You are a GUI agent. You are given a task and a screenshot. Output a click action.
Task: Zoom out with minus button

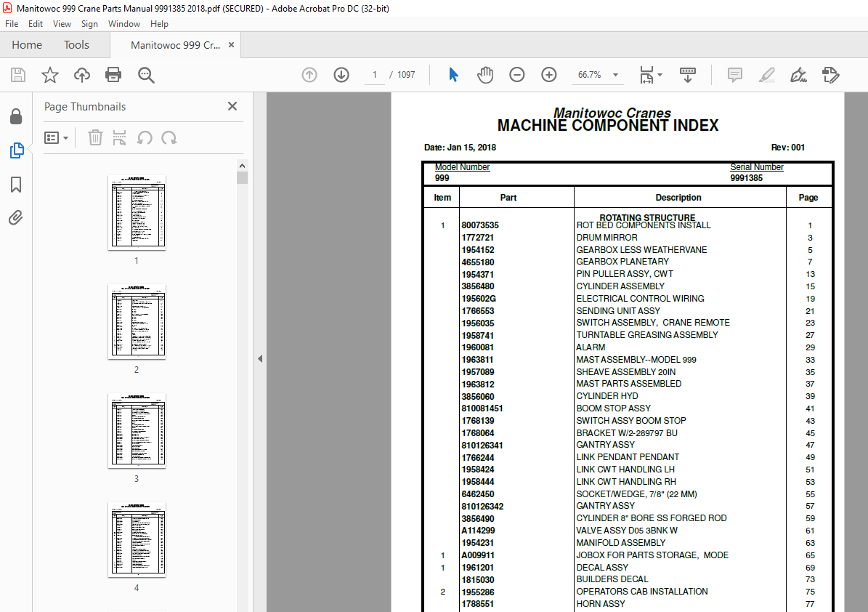(x=517, y=75)
